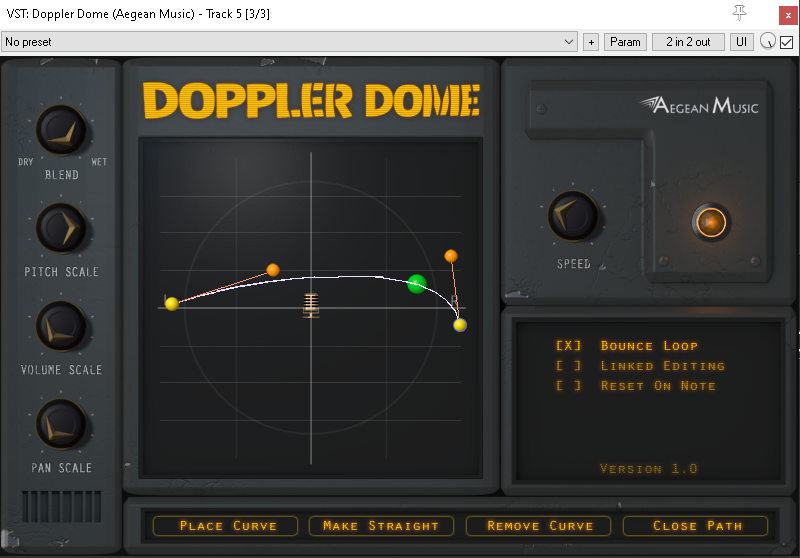The height and width of the screenshot is (558, 800).
Task: Enable the Reset On Note option
Action: (x=636, y=386)
